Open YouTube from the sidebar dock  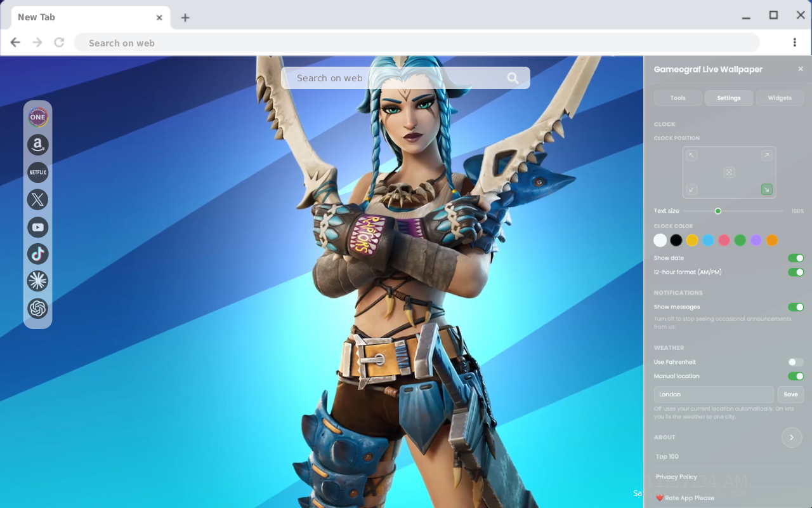(x=38, y=227)
